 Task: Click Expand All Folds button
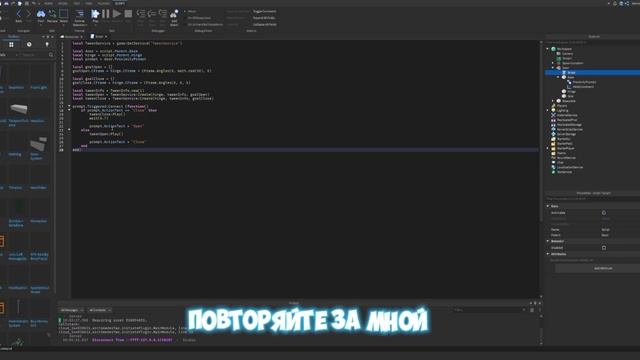click(x=264, y=18)
